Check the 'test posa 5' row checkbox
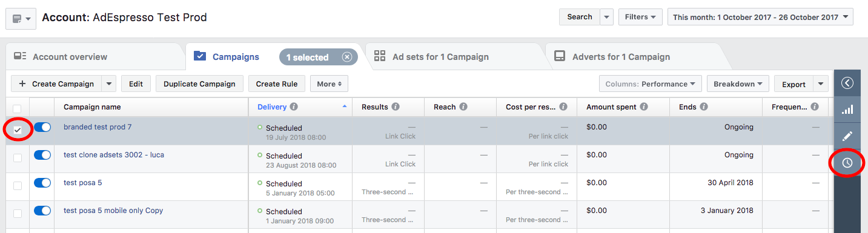The height and width of the screenshot is (233, 868). coord(18,185)
